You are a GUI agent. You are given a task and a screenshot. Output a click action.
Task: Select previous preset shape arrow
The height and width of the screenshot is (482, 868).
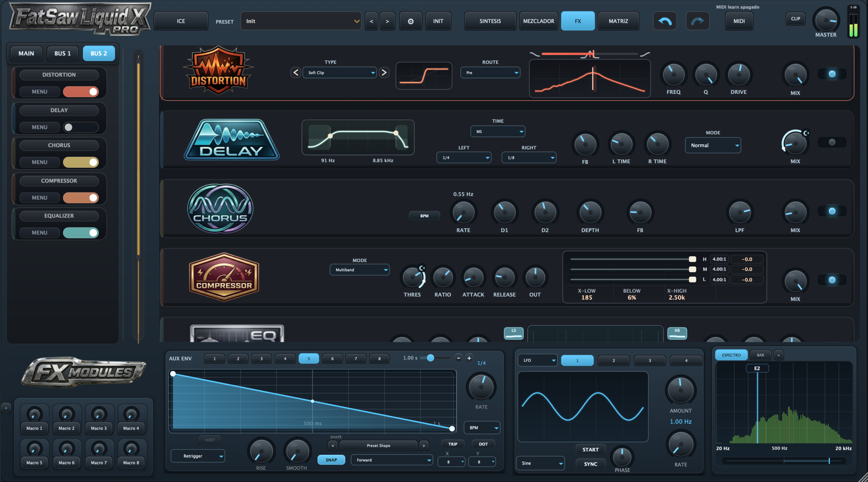coord(333,445)
